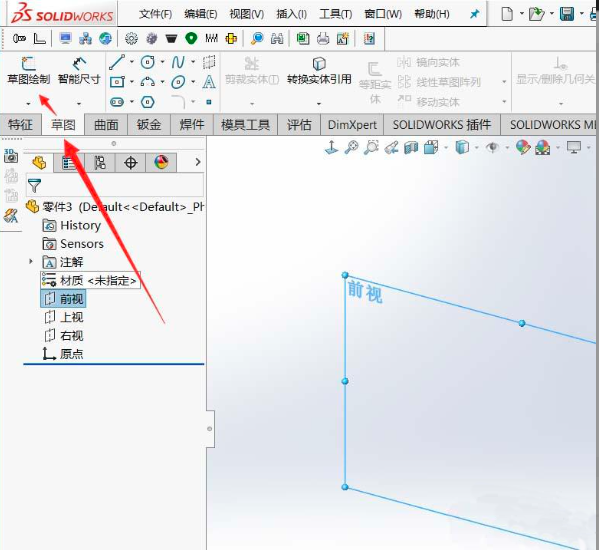Click the Zoom to Area icon
The height and width of the screenshot is (550, 599).
click(x=371, y=147)
